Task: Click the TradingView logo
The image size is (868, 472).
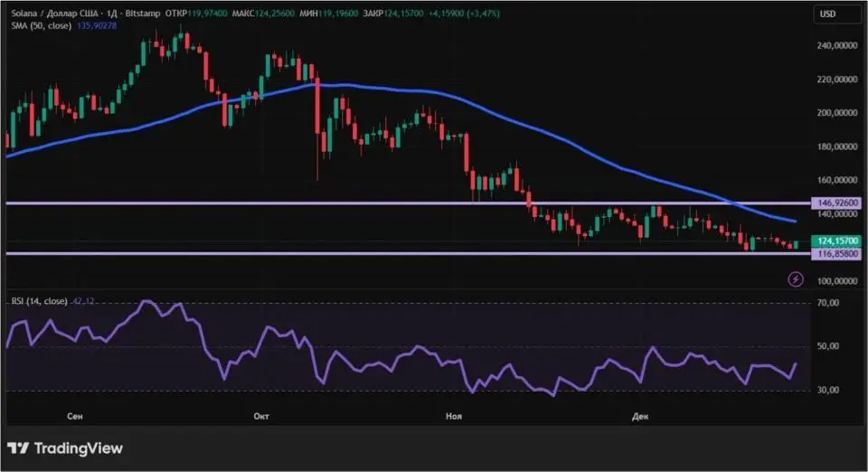Action: coord(65,448)
